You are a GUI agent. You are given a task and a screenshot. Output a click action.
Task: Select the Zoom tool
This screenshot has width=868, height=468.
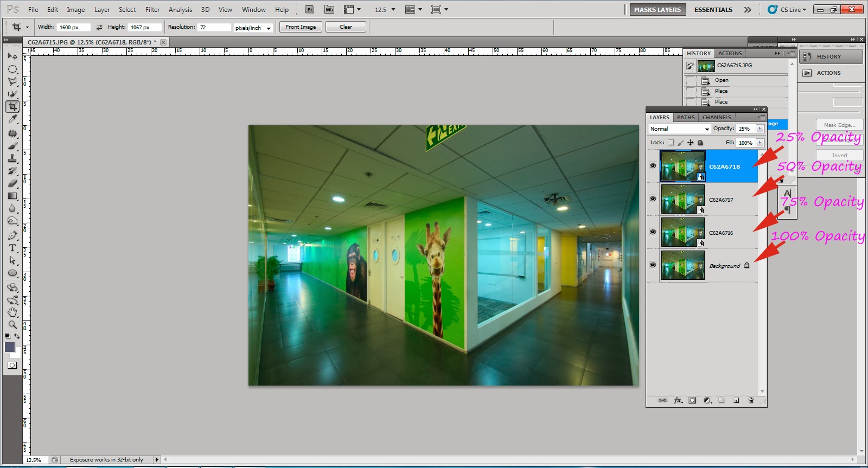point(12,325)
